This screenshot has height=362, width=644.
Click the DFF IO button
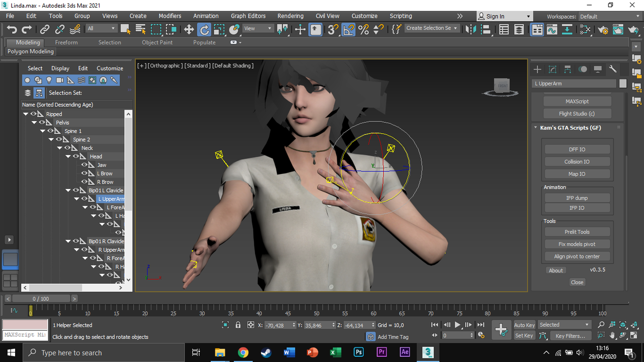click(x=577, y=149)
